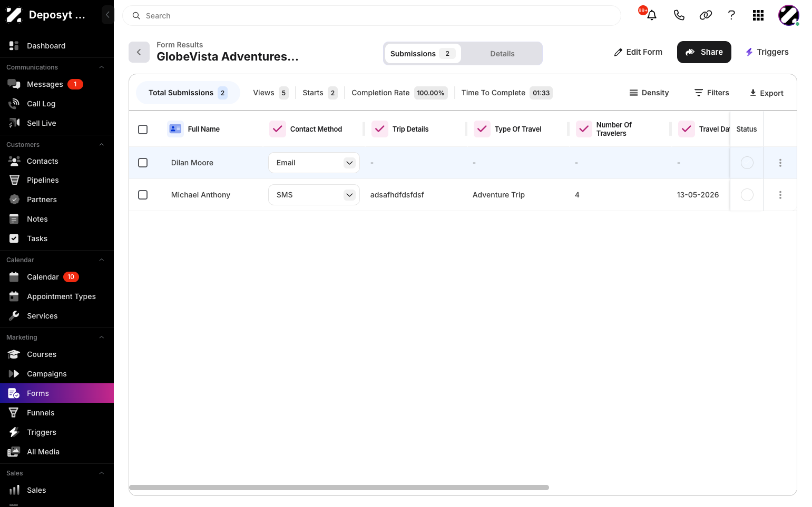This screenshot has height=507, width=812.
Task: Collapse the Calendar sidebar section header
Action: 102,260
